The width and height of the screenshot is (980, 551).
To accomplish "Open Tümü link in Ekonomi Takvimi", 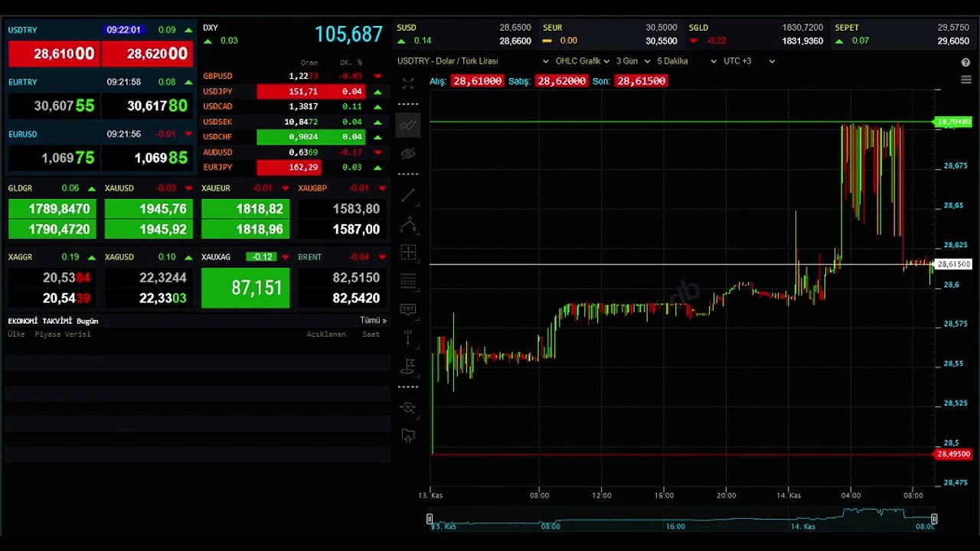I will pyautogui.click(x=373, y=321).
